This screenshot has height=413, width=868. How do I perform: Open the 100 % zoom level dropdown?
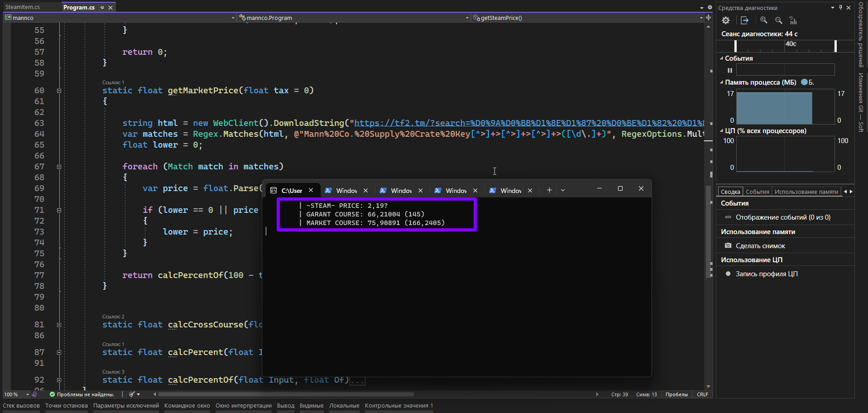(x=27, y=394)
